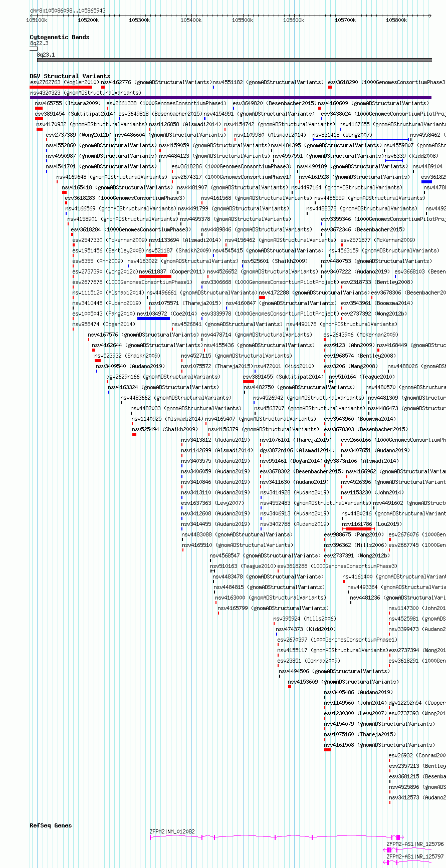
Task: Select nsv510164 (Teague2010) label
Action: click(x=362, y=377)
